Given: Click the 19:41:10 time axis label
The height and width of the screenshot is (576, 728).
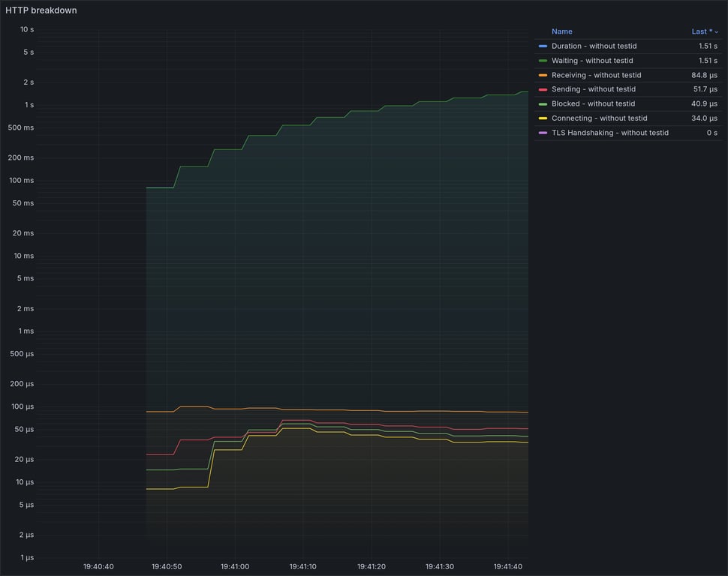Looking at the screenshot, I should tap(302, 567).
